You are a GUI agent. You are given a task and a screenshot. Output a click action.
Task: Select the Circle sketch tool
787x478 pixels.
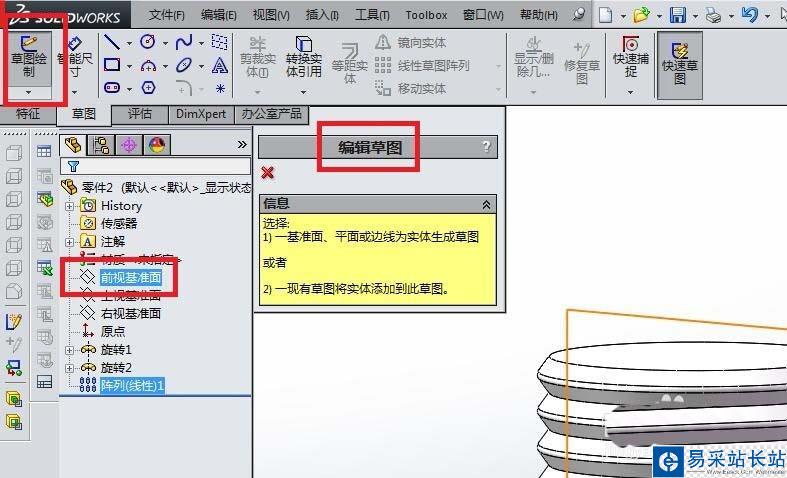point(148,42)
